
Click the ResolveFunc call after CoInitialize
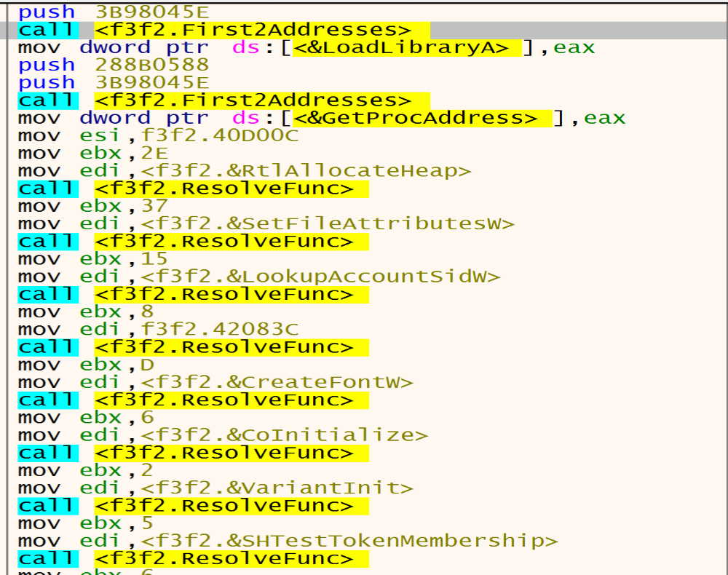[x=182, y=453]
